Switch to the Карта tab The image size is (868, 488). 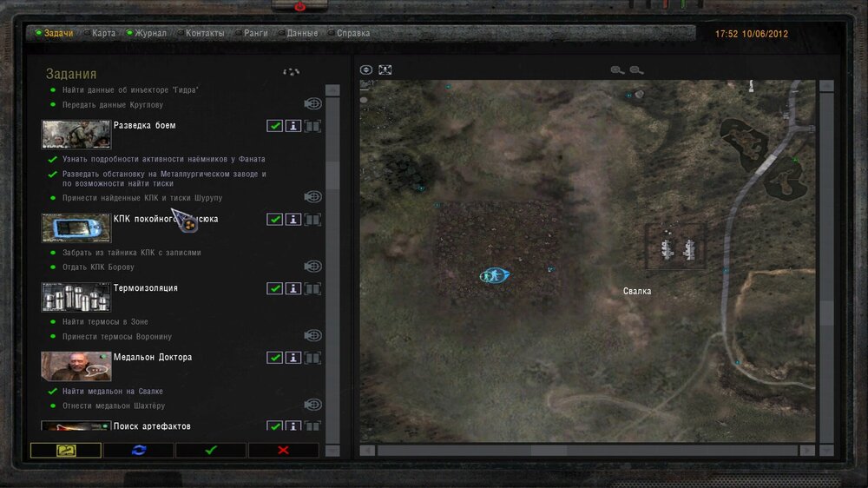100,33
